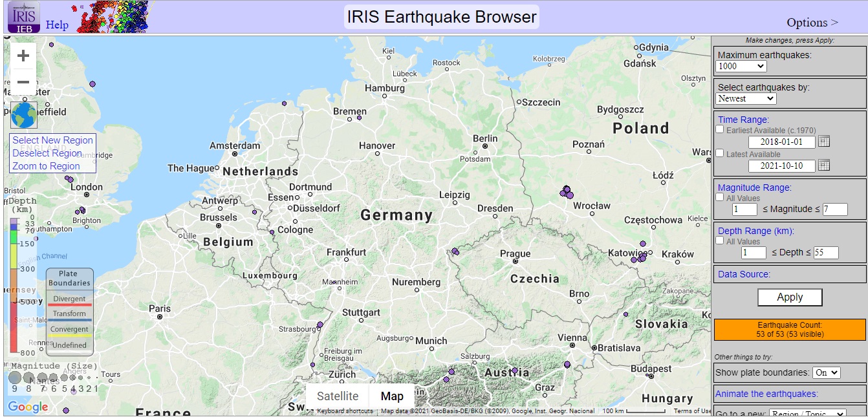Click the Convergent plate boundary legend entry

69,331
